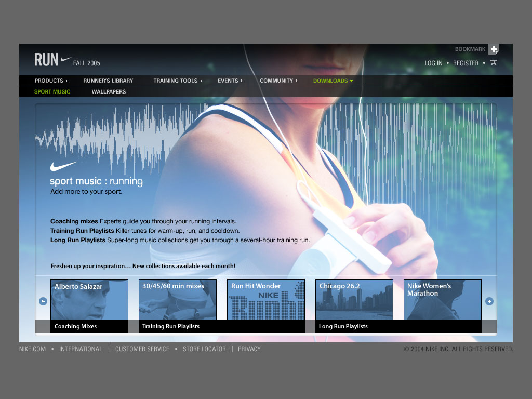Open the shopping cart icon

(x=494, y=62)
